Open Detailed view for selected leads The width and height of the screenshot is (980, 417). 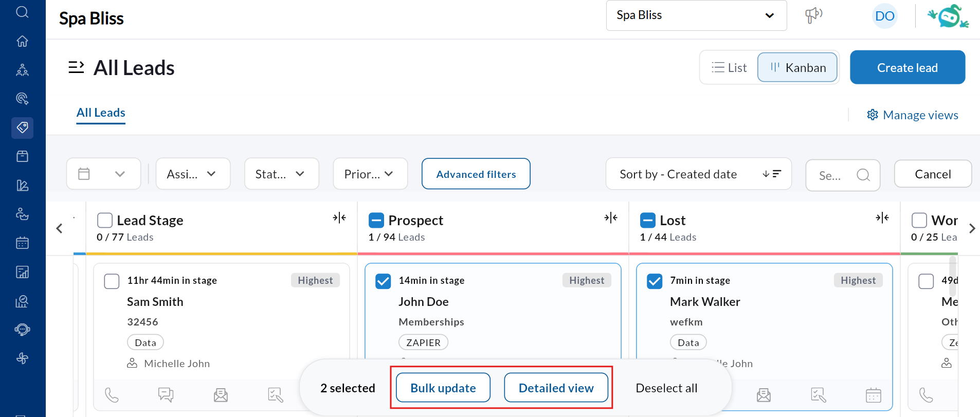click(x=556, y=388)
